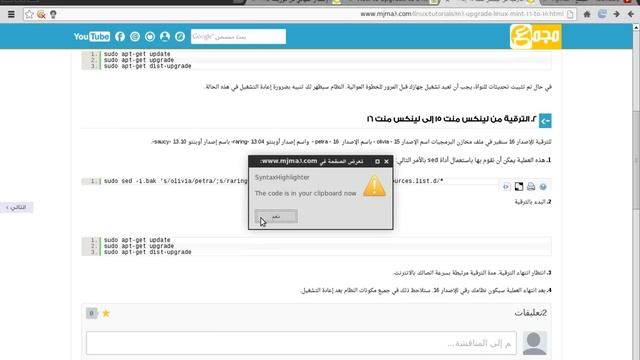The width and height of the screenshot is (640, 360).
Task: Open the site's YouTube channel link
Action: click(91, 37)
